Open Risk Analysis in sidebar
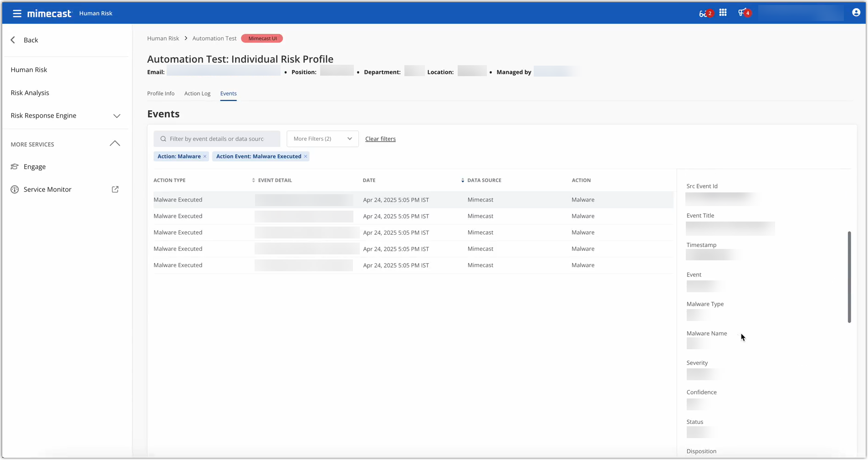The height and width of the screenshot is (460, 868). click(x=30, y=93)
